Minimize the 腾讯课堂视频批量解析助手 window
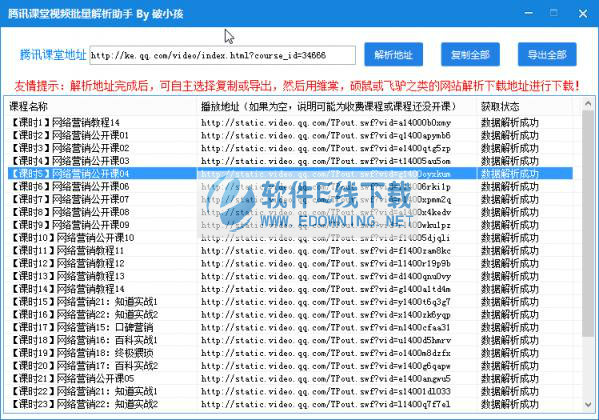This screenshot has height=420, width=599. [x=529, y=13]
